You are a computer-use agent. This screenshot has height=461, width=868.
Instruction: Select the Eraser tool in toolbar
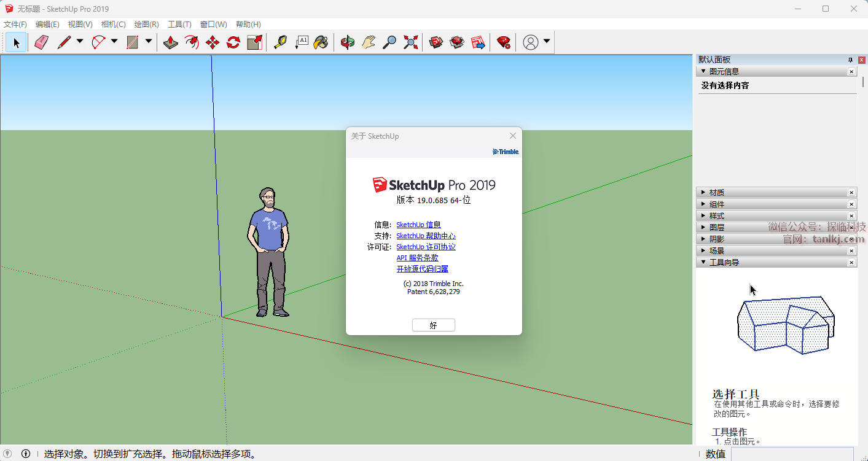pos(41,42)
